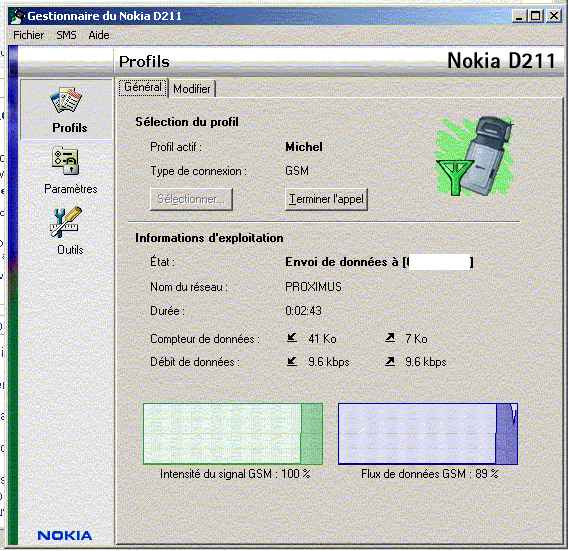Click the connection type value GSM
Viewport: 568px width, 551px height.
pos(297,171)
